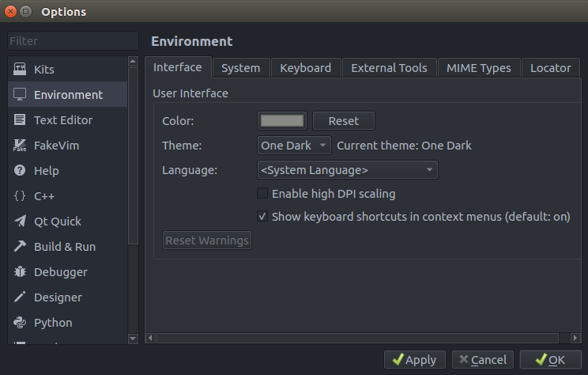
Task: Click the Python logo icon
Action: click(20, 323)
